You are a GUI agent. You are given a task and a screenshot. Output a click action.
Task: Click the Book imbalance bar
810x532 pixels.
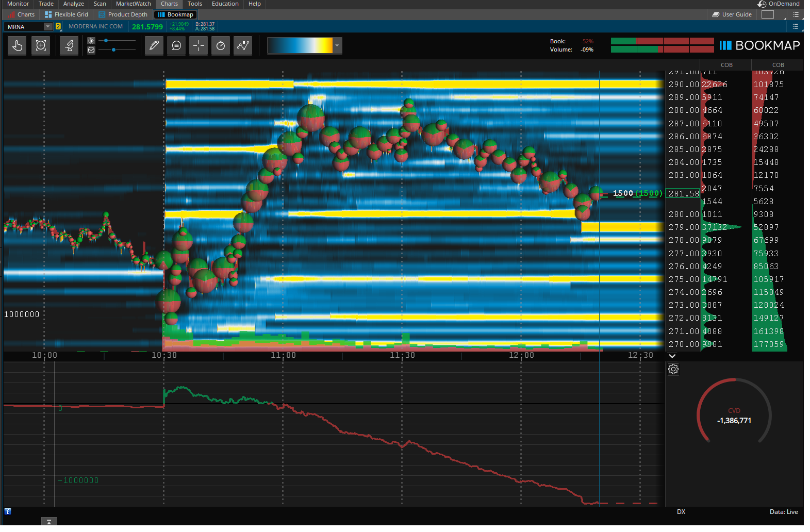tap(663, 41)
